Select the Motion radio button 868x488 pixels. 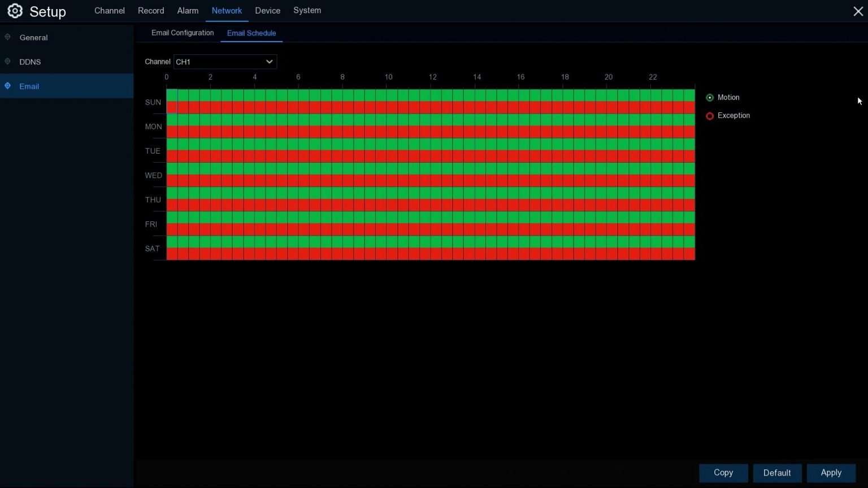coord(710,98)
